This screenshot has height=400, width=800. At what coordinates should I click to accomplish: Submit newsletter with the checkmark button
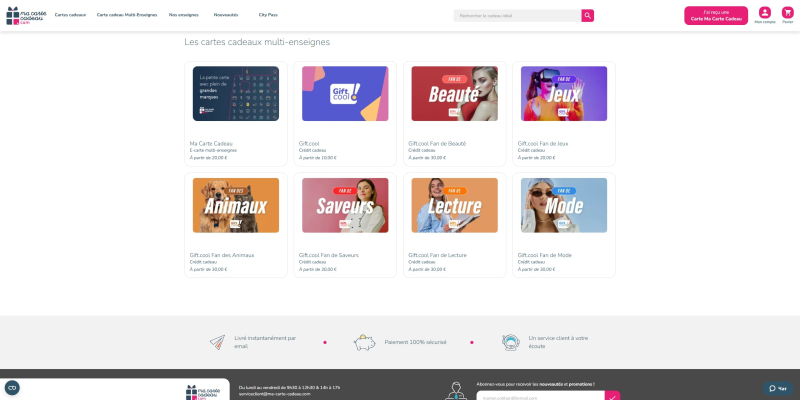coord(612,395)
